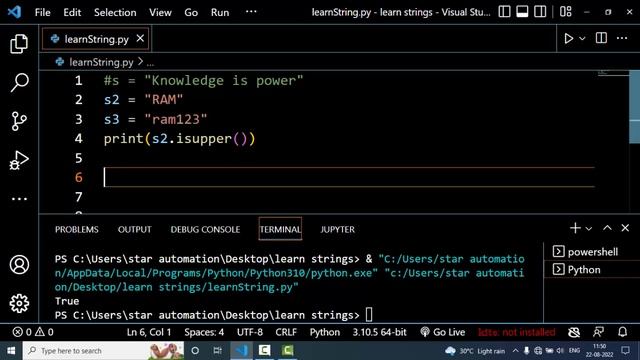The image size is (640, 360).
Task: Open the Accounts menu icon
Action: point(19,264)
